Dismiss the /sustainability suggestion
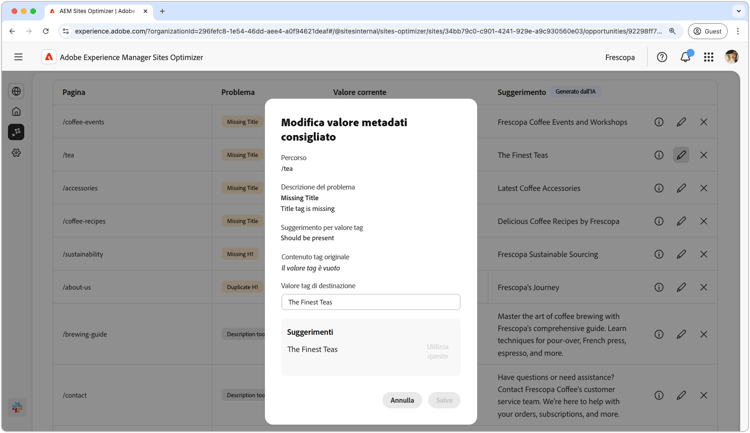This screenshot has height=433, width=750. (704, 254)
